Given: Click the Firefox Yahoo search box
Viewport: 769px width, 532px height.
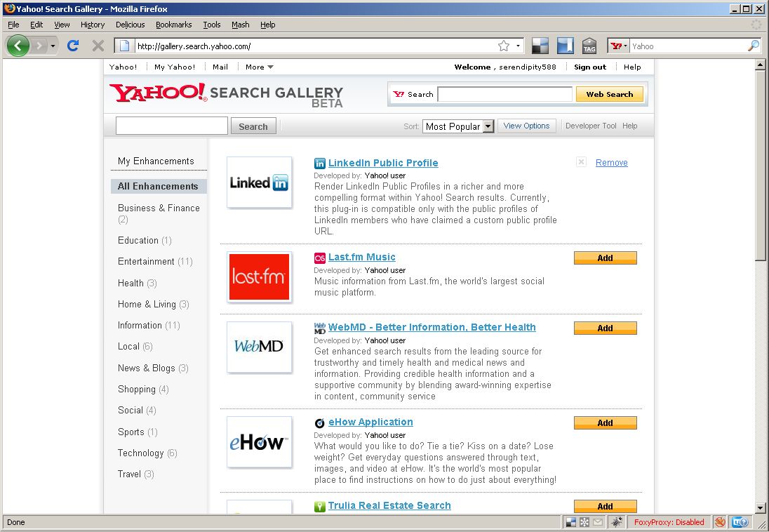Looking at the screenshot, I should click(688, 46).
